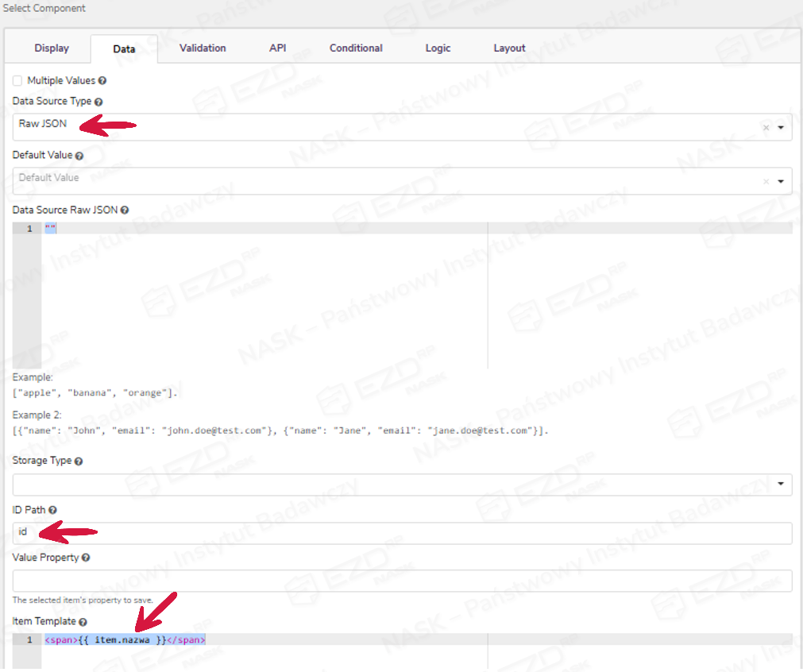This screenshot has width=803, height=672.
Task: Click help icon beside Value Property
Action: point(86,558)
